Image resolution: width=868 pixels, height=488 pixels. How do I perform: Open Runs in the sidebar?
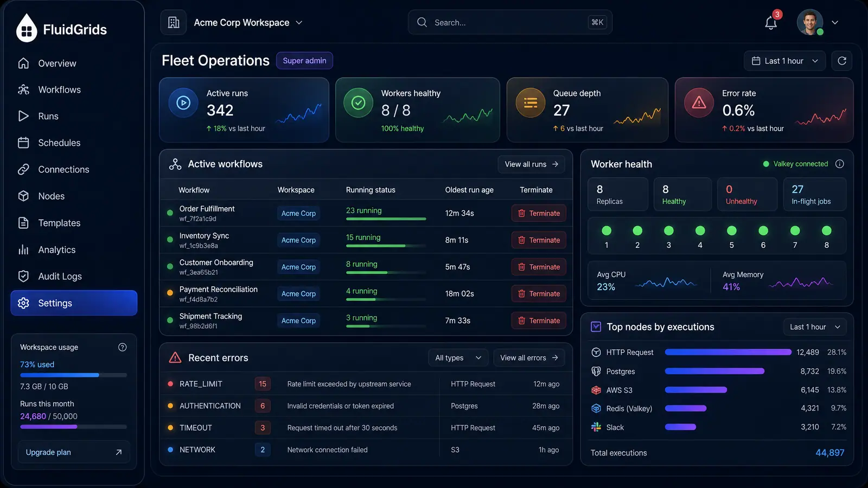tap(74, 117)
